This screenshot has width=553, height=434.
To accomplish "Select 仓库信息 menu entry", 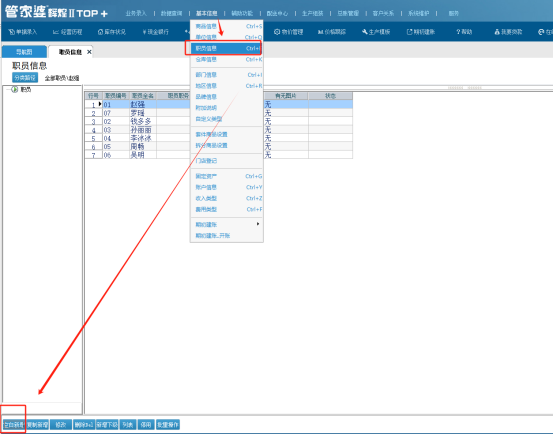I will tap(226, 60).
